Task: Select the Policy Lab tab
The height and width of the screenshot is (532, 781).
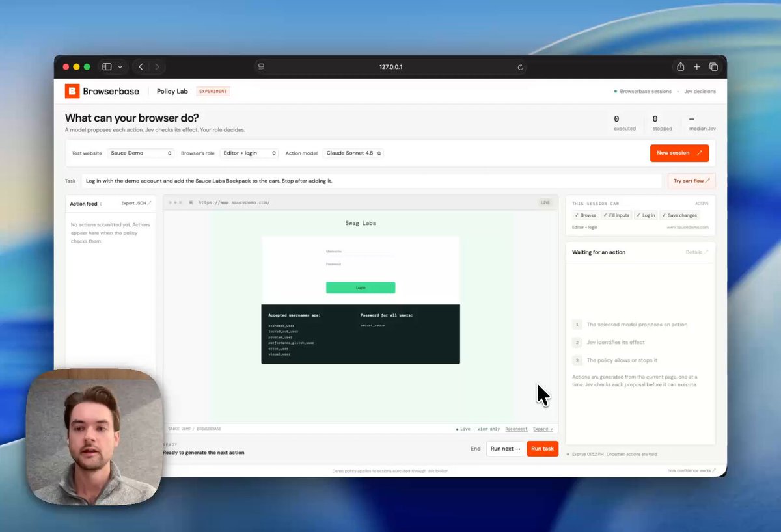Action: (172, 92)
